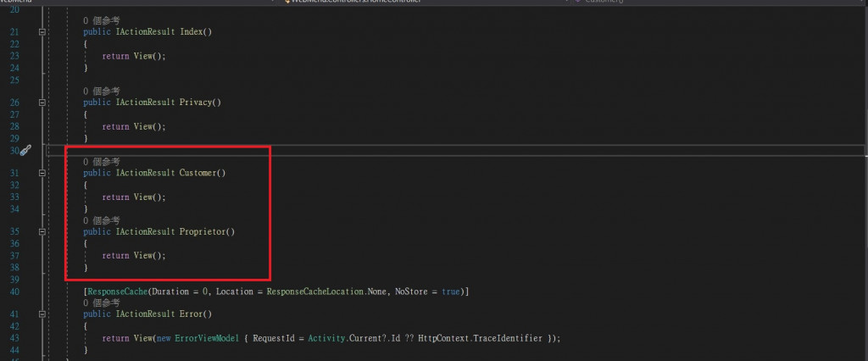Click line number 30 in the gutter
This screenshot has height=361, width=868.
pyautogui.click(x=14, y=150)
